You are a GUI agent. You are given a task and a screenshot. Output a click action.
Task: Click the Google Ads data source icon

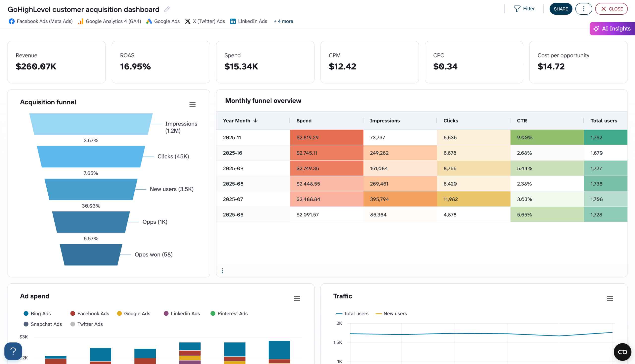coord(149,21)
